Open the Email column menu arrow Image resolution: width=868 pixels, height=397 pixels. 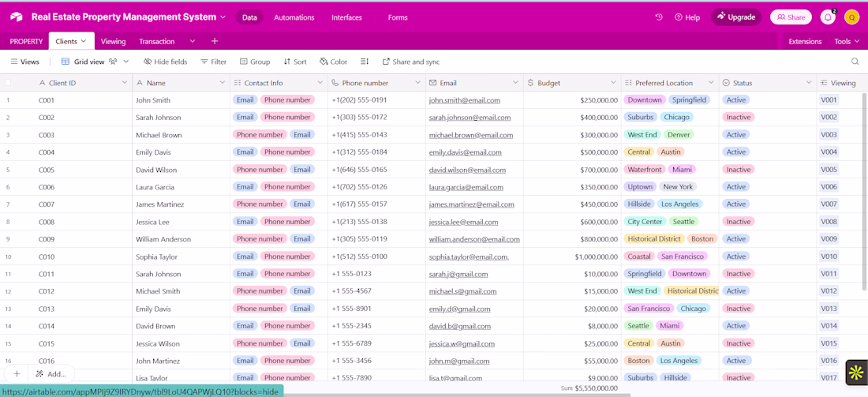click(x=514, y=83)
